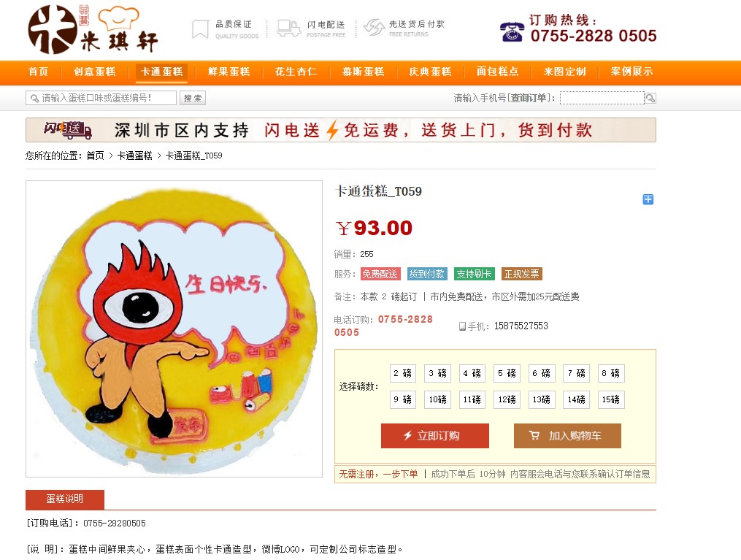Open the 蛋糕说明 tab

[x=65, y=499]
